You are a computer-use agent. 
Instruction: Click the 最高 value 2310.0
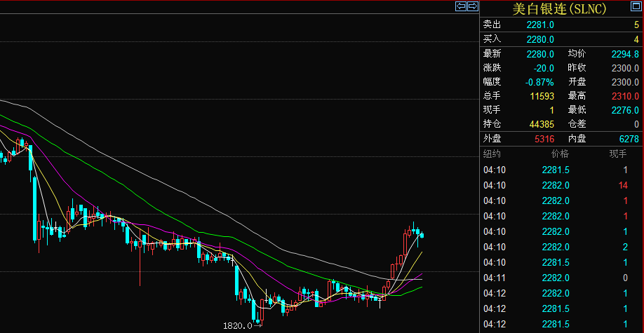pyautogui.click(x=624, y=96)
